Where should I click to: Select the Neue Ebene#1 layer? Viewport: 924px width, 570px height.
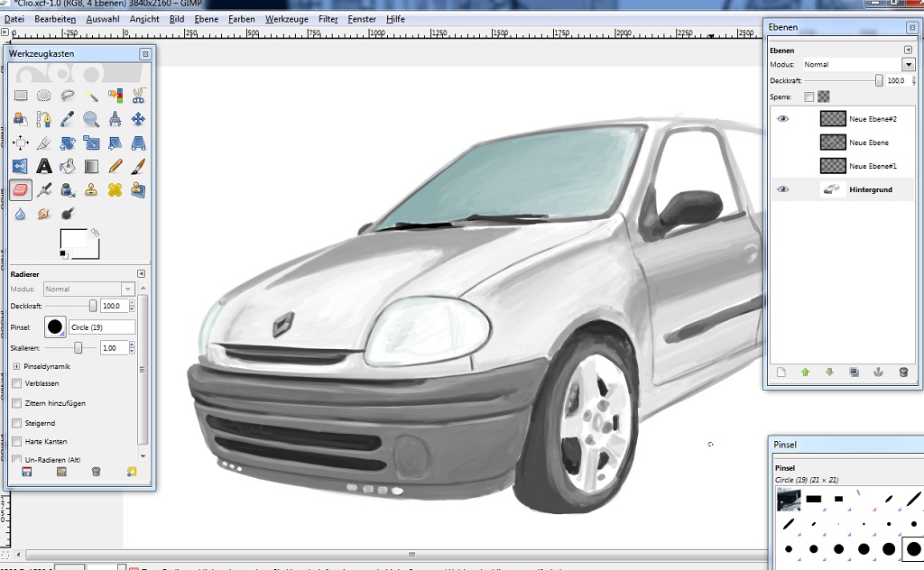(872, 166)
